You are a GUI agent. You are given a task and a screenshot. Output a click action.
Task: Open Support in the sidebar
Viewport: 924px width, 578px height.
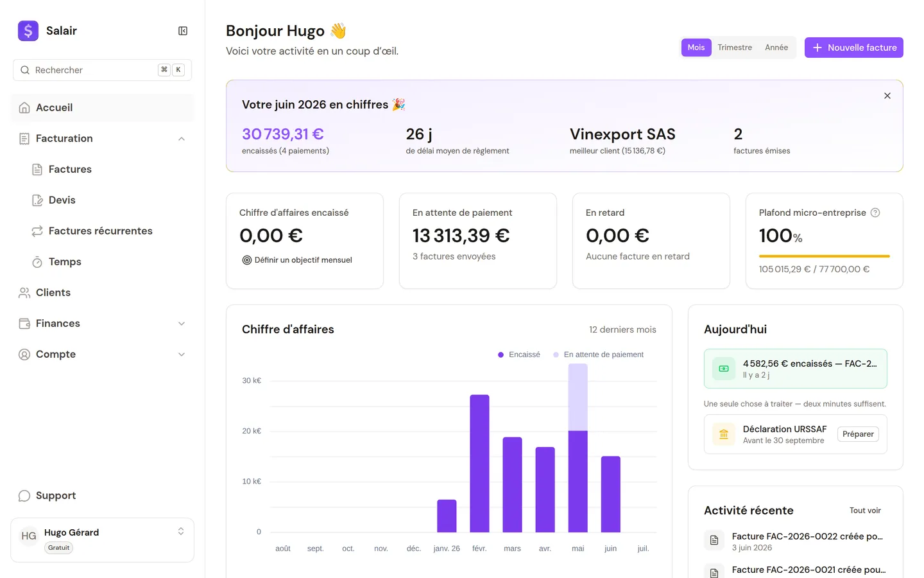click(103, 496)
